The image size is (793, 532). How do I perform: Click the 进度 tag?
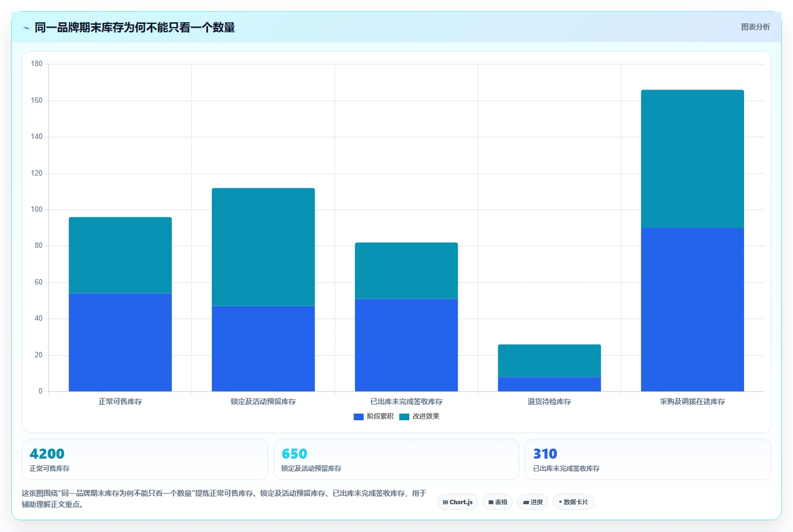(533, 502)
